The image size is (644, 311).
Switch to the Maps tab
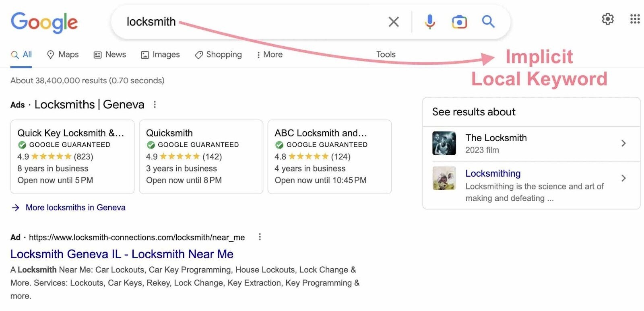point(63,55)
